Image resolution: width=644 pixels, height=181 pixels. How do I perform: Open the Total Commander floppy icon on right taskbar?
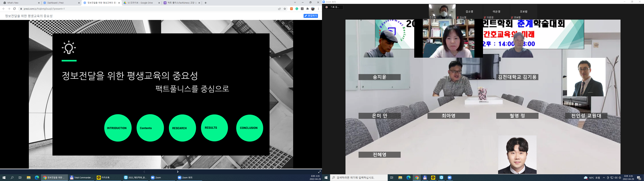click(x=425, y=178)
